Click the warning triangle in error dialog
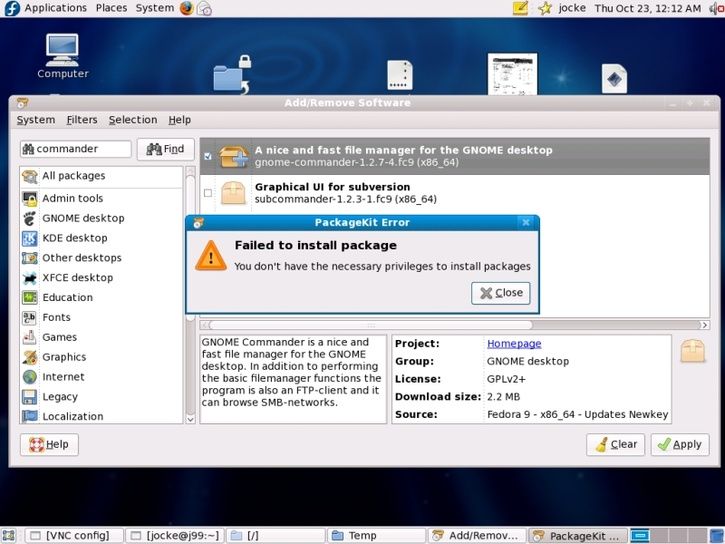The image size is (725, 544). pyautogui.click(x=211, y=256)
